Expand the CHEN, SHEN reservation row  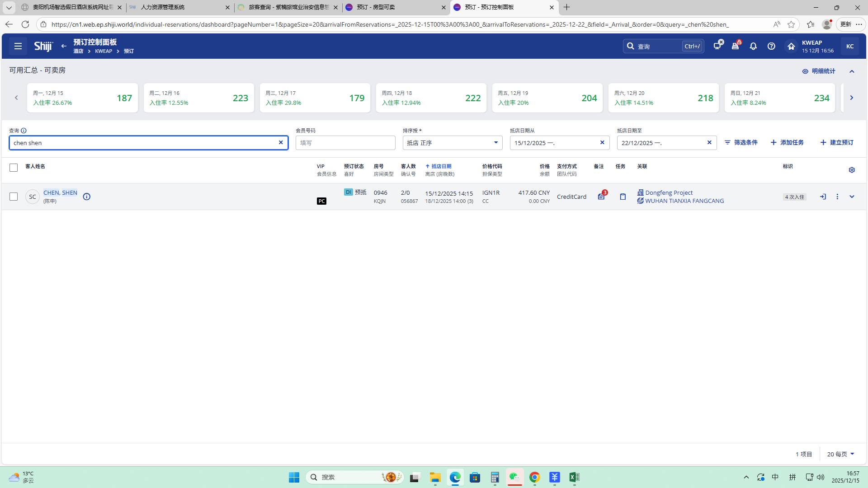coord(852,197)
